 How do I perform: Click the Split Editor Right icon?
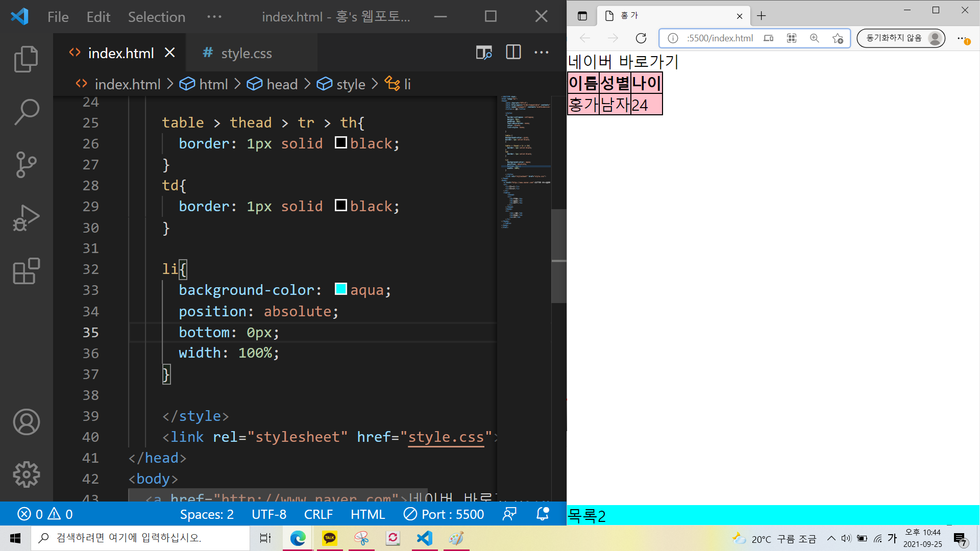tap(513, 52)
